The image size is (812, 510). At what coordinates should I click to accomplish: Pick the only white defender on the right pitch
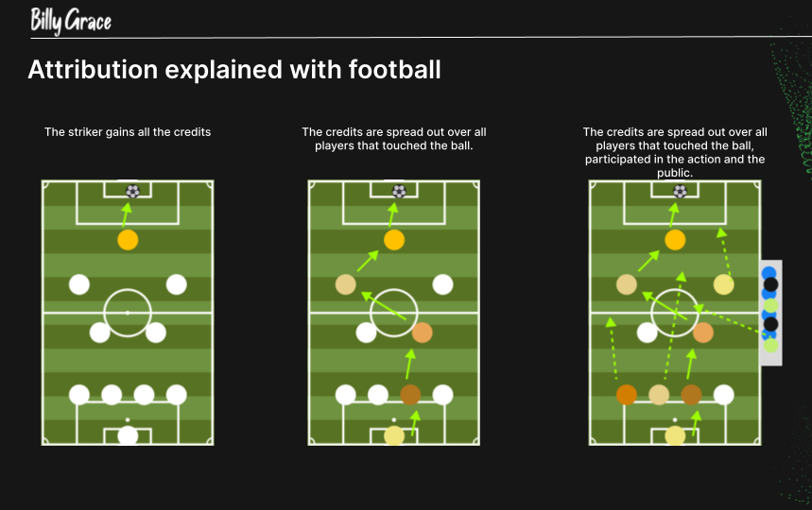(724, 395)
